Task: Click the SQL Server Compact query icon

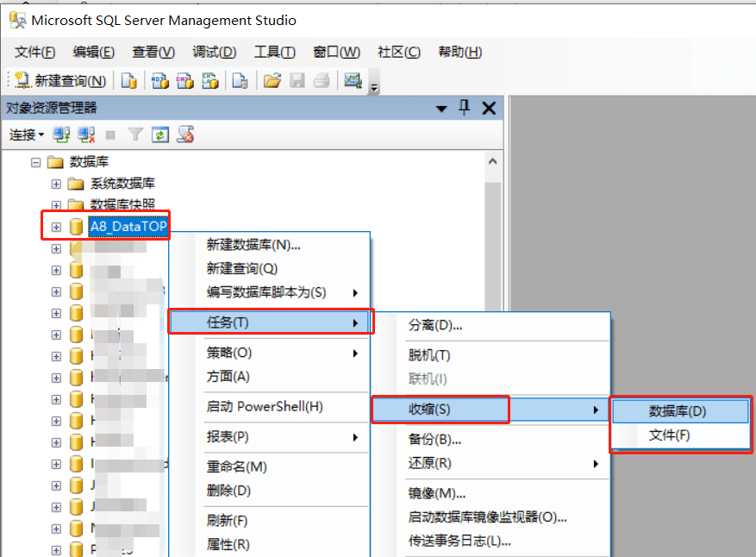Action: [x=240, y=80]
